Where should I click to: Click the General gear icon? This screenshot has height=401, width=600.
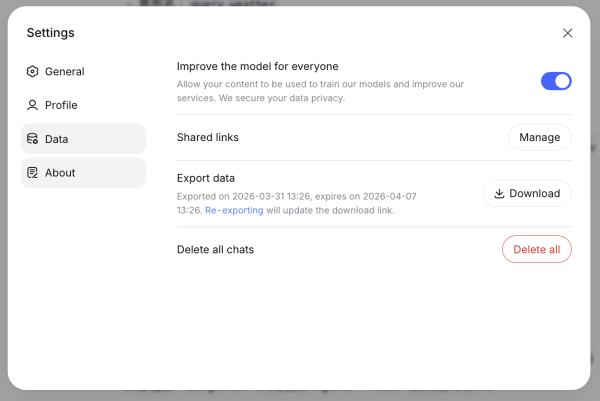pyautogui.click(x=33, y=72)
